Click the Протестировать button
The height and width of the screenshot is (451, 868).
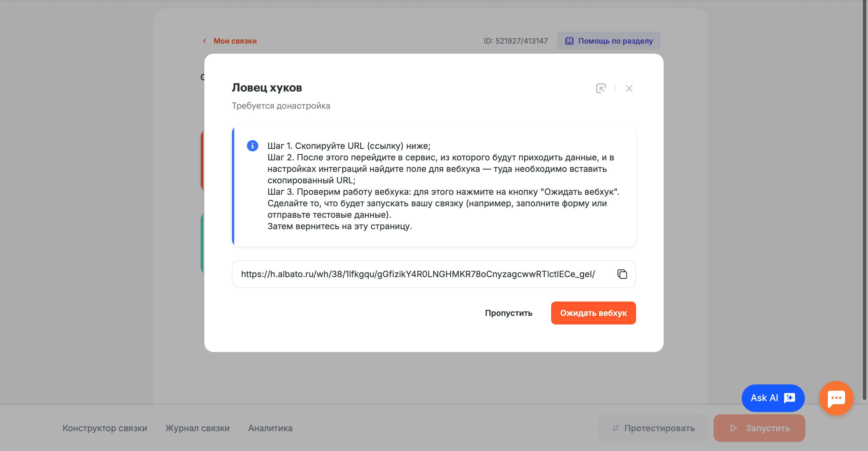tap(653, 428)
